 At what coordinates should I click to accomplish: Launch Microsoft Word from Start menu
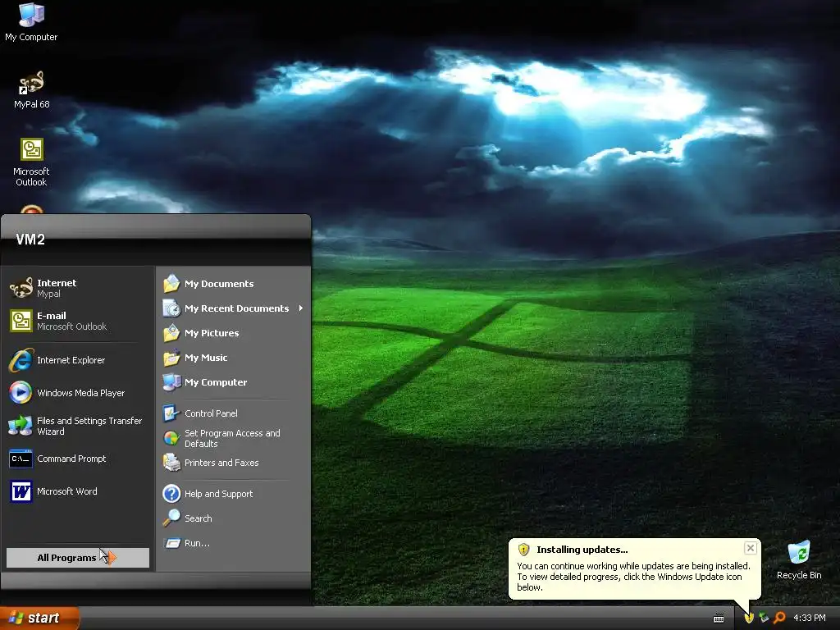tap(78, 491)
